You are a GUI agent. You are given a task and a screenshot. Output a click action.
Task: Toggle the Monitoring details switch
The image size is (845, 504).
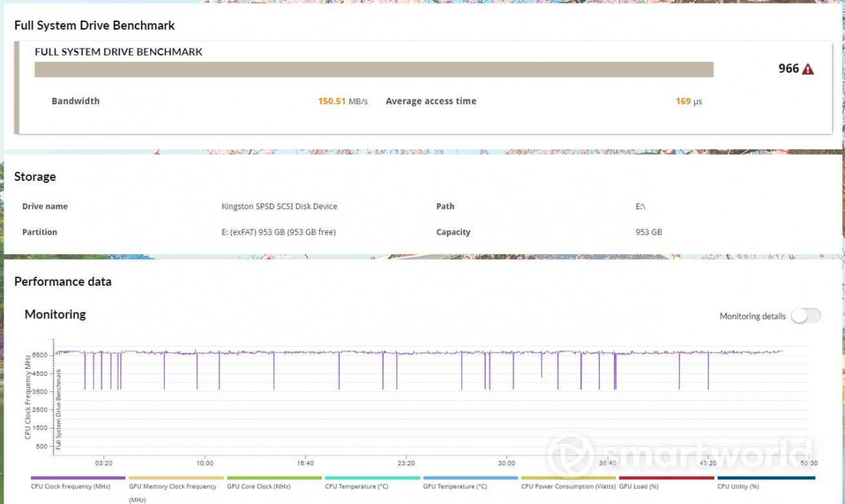pyautogui.click(x=806, y=316)
